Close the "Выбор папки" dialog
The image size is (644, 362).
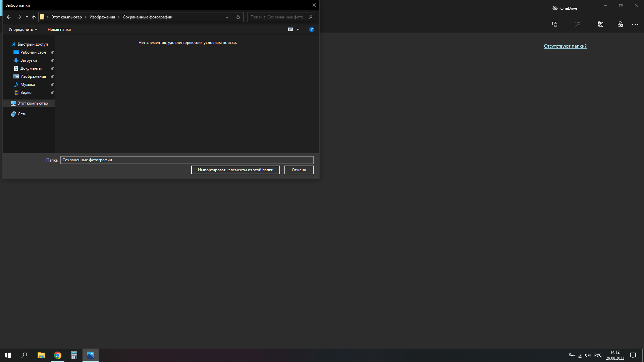(x=314, y=5)
